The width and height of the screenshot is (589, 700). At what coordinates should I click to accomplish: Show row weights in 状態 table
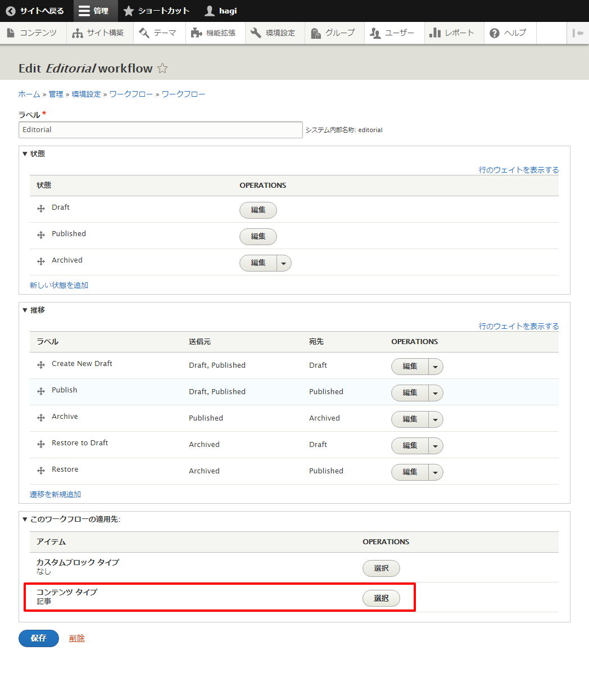point(519,170)
